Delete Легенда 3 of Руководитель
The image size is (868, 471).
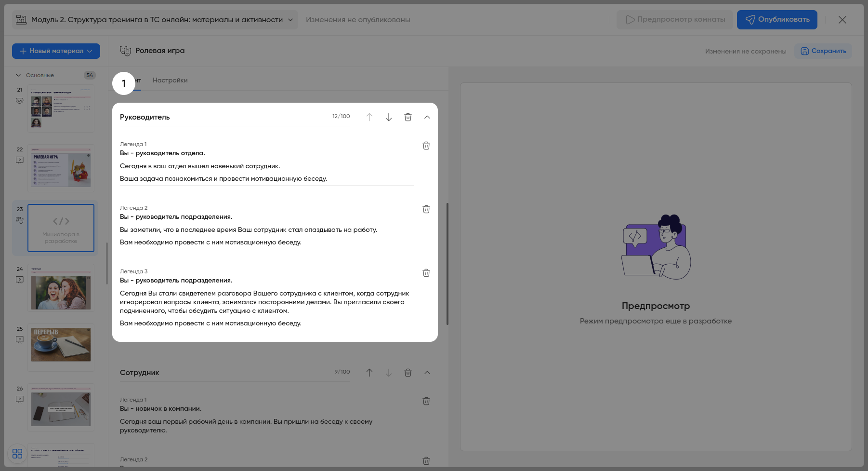tap(426, 273)
